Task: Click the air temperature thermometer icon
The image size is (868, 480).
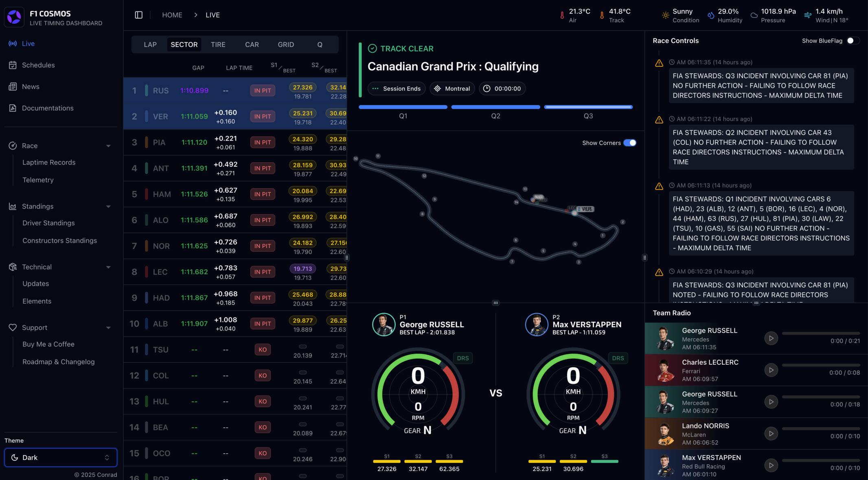Action: pos(562,15)
